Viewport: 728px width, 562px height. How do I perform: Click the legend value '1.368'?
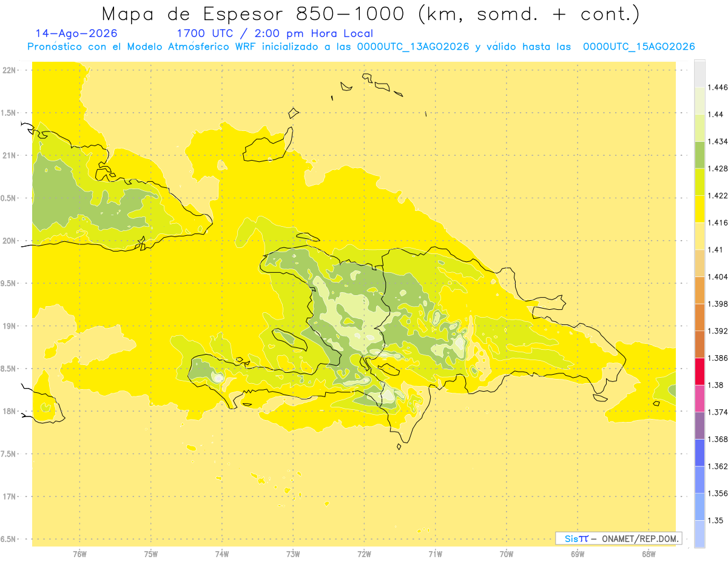coord(718,439)
